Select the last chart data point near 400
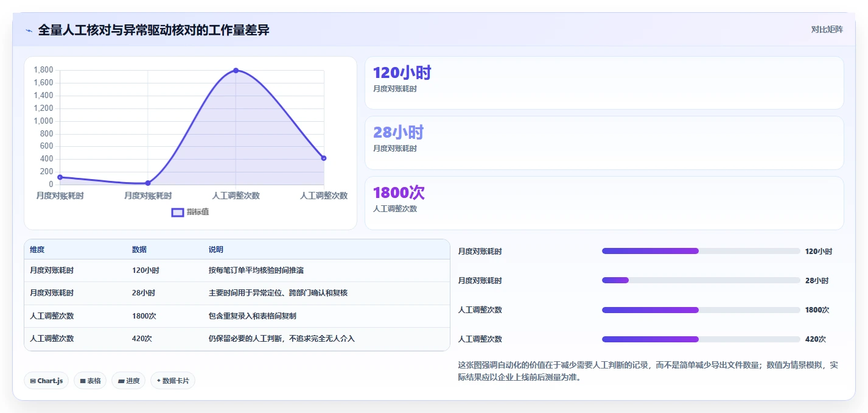The width and height of the screenshot is (868, 413). point(324,158)
